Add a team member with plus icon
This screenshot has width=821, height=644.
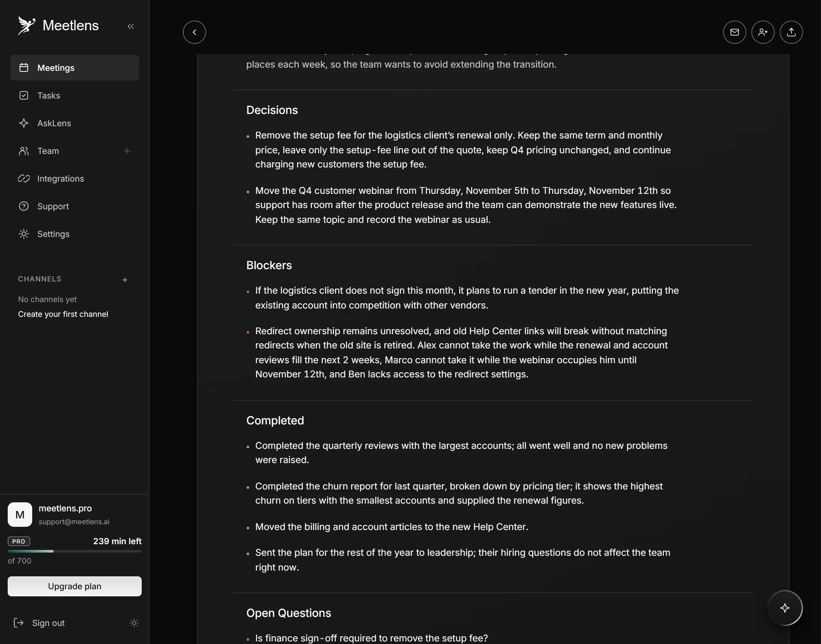(x=127, y=151)
